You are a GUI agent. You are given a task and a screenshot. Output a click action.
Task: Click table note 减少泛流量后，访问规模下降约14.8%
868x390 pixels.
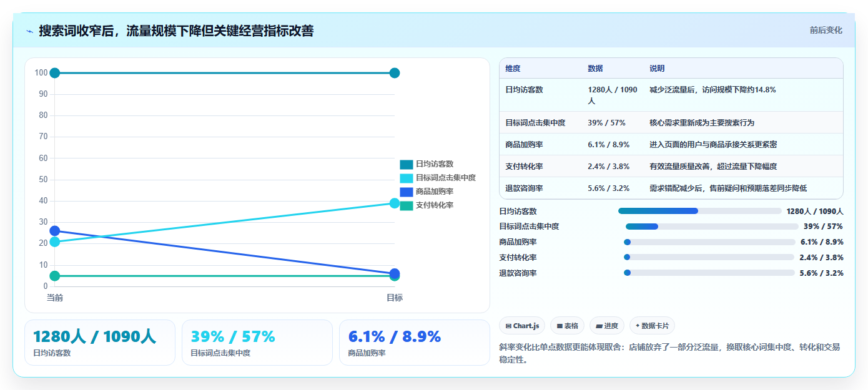click(713, 90)
